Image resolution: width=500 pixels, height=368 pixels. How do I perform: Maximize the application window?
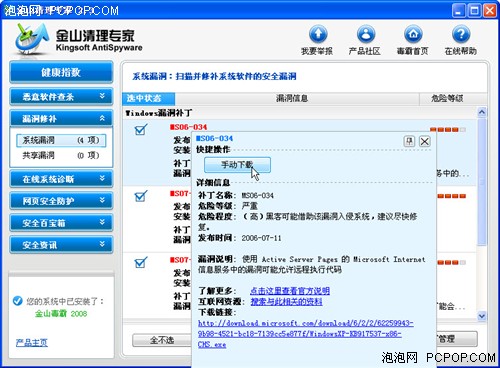tap(474, 11)
